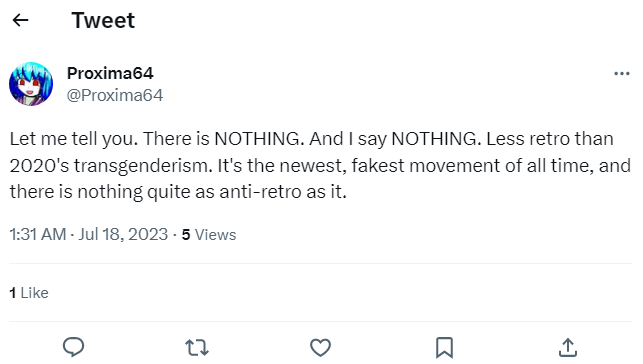The height and width of the screenshot is (364, 643).
Task: Check the '5 Views' analytics count
Action: 209,234
